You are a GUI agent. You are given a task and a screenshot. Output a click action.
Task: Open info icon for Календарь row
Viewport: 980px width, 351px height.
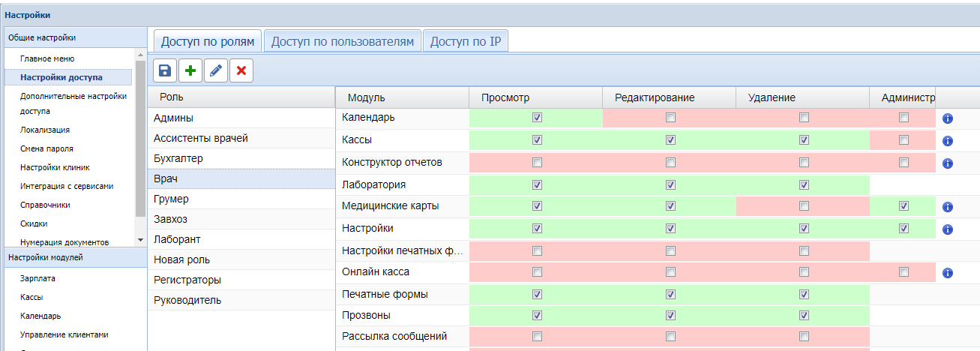pos(947,118)
